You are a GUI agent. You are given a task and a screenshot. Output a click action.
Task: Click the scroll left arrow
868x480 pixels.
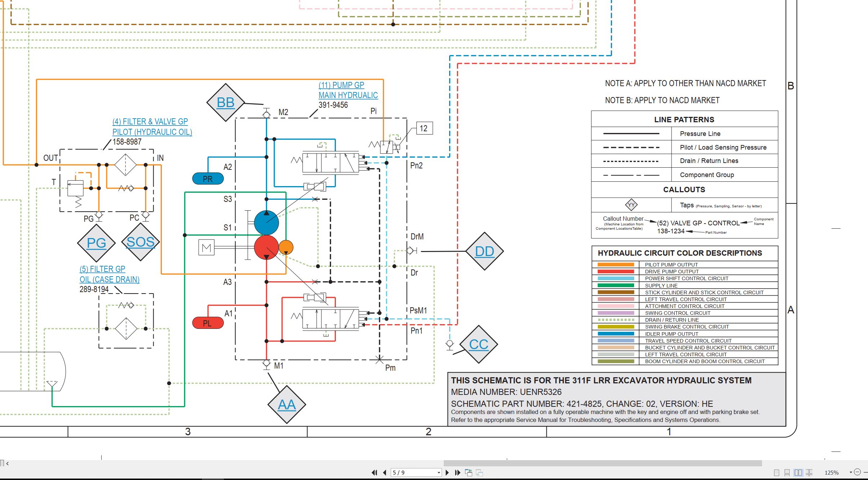(7, 463)
